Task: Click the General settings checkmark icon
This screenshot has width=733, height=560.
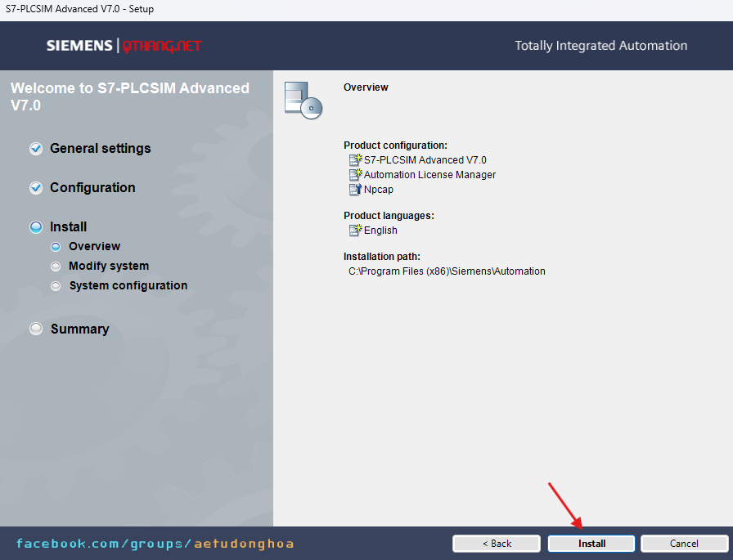Action: (x=36, y=149)
